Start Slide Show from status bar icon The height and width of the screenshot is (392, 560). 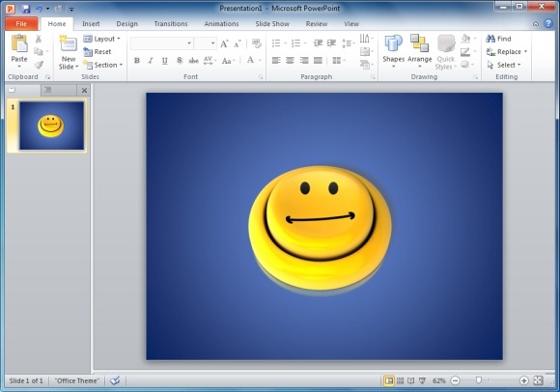[x=422, y=381]
